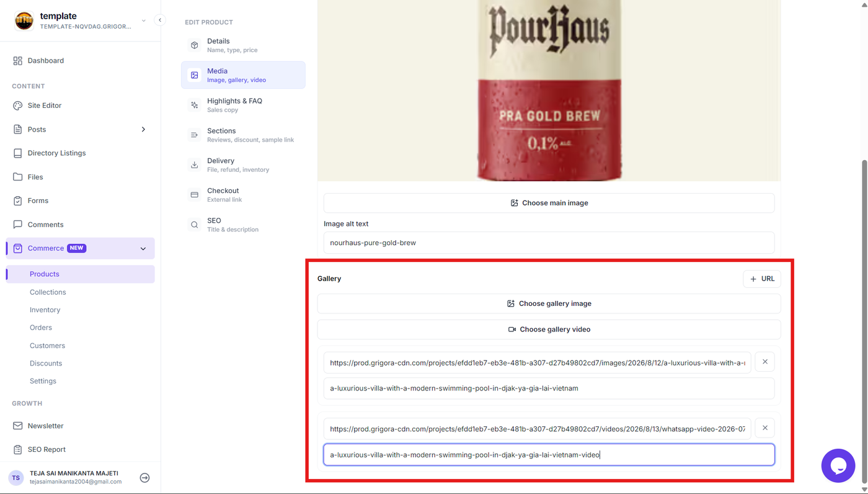Open Customers under Commerce

pos(47,346)
